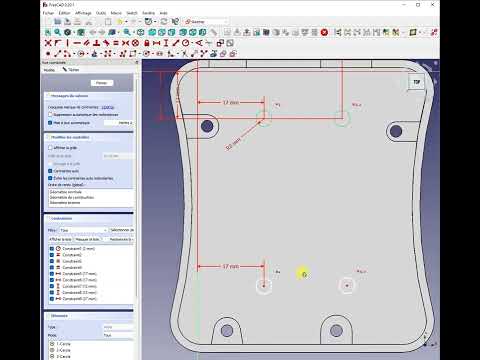Select the length distance constraint tool
Screen dimensions: 480x360
click(x=176, y=43)
